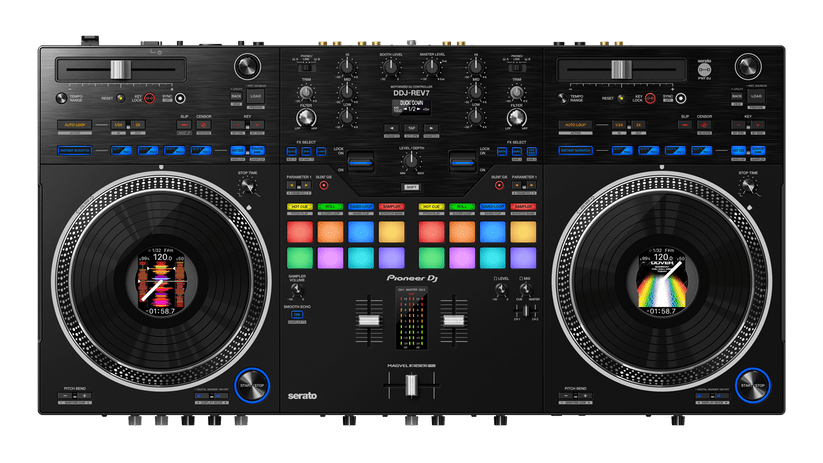Trigger right deck yellow performance pad four
Image resolution: width=823 pixels, height=463 pixels.
point(523,232)
